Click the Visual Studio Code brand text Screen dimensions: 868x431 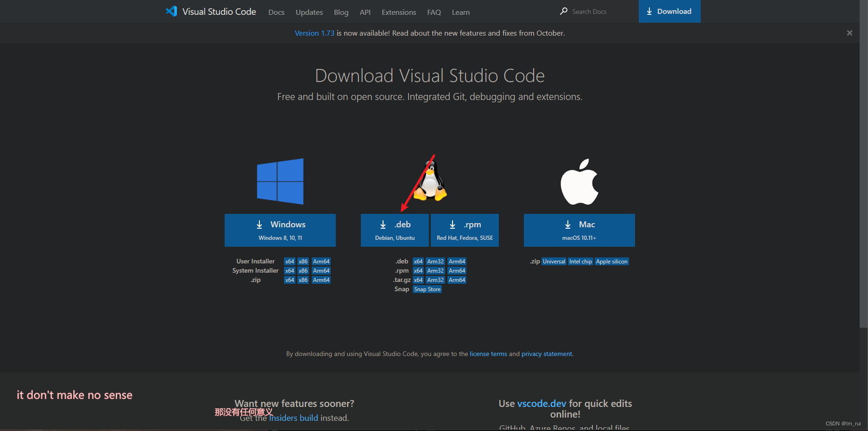(x=219, y=12)
